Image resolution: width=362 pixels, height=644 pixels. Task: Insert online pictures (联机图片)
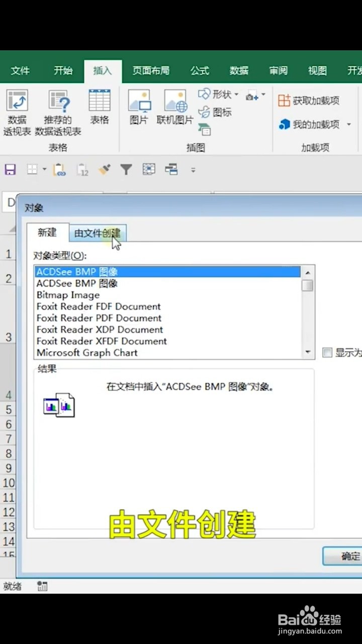(175, 107)
